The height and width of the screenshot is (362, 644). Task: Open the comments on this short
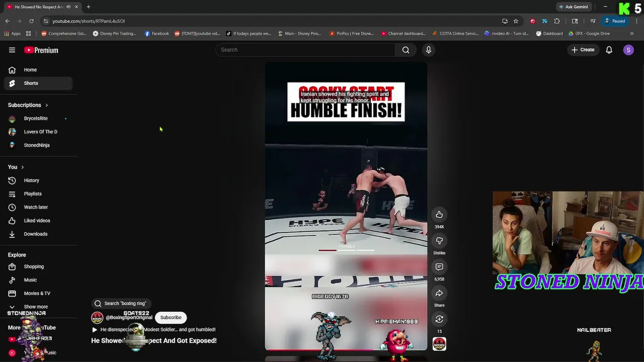[x=439, y=267]
